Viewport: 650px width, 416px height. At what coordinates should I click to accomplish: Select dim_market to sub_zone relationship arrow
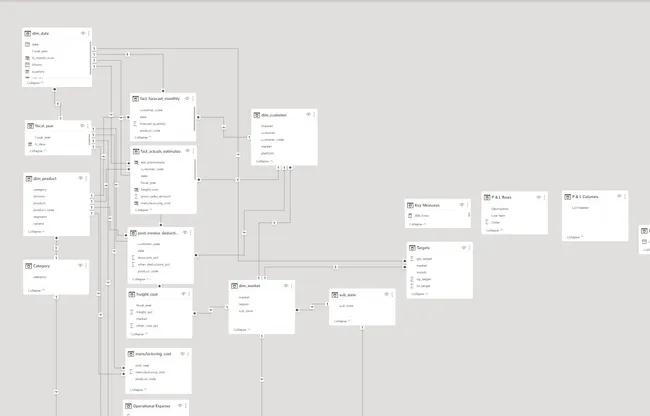312,307
